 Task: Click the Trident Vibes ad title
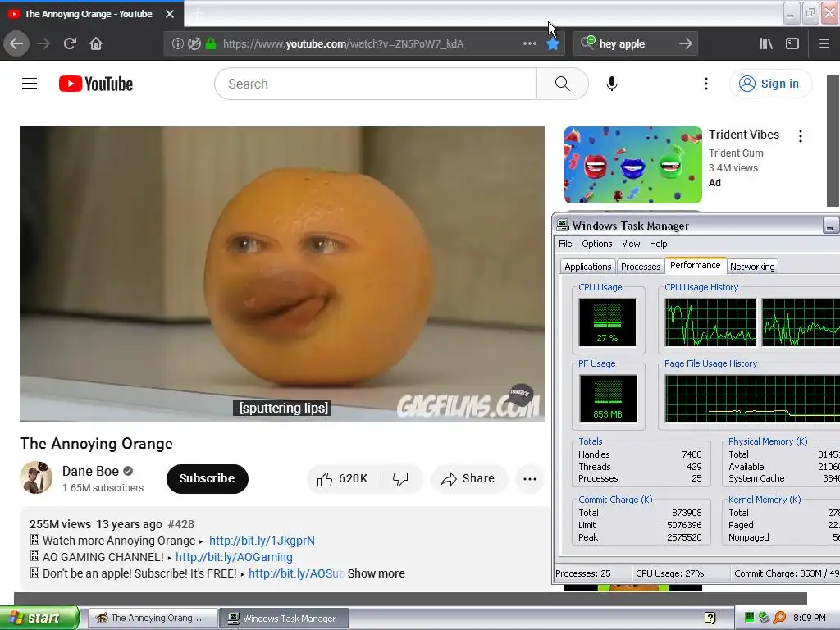[743, 135]
